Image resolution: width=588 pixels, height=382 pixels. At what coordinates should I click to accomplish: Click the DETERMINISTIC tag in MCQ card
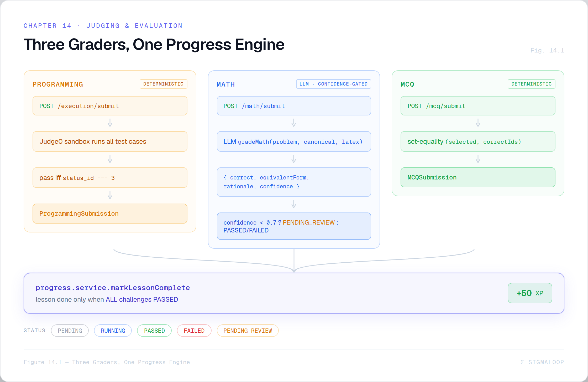pos(532,84)
